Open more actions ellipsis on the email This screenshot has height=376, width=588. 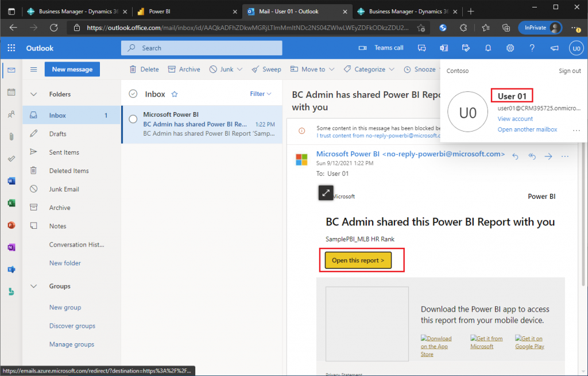[x=565, y=156]
